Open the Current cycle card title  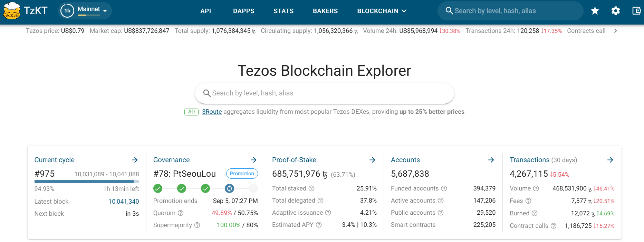click(55, 160)
